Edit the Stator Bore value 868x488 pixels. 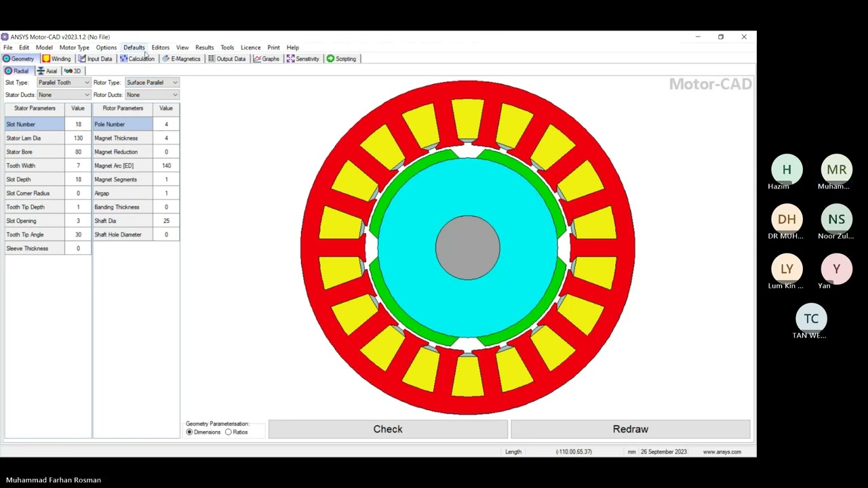tap(78, 152)
